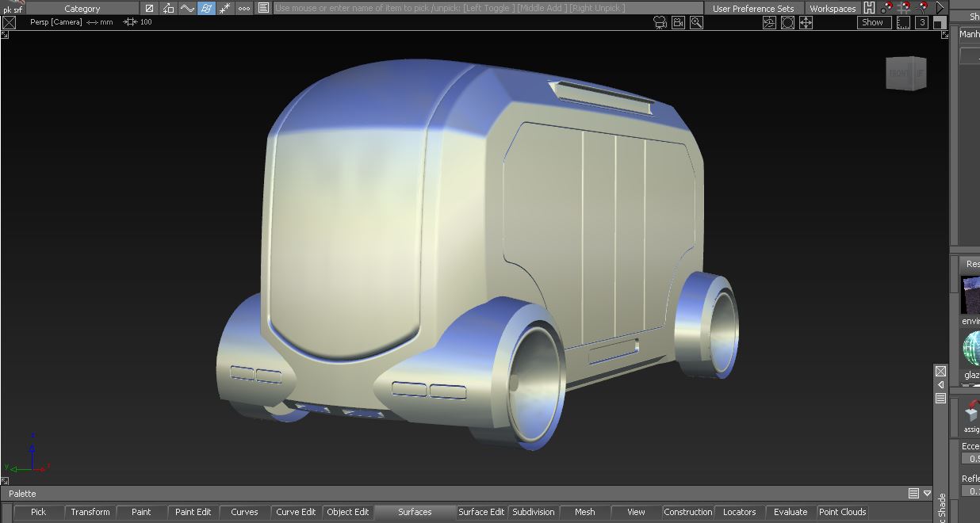This screenshot has width=980, height=523.
Task: Select the glaze shader ball swatch
Action: (971, 349)
